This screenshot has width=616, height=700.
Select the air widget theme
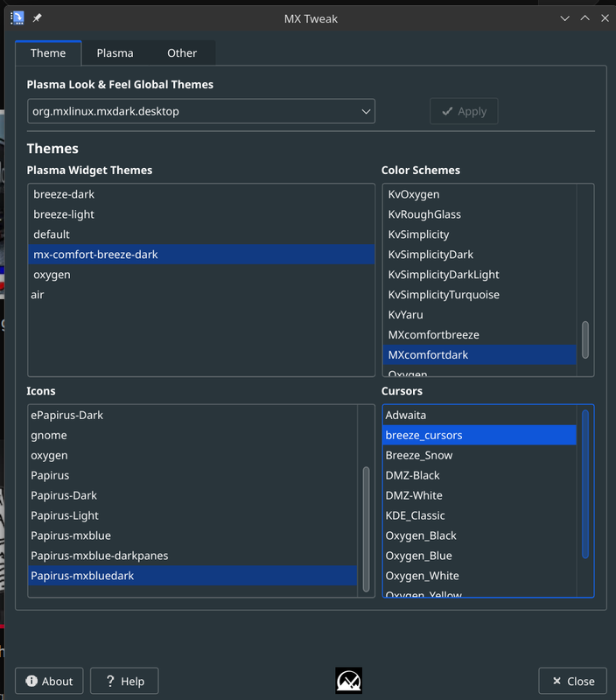pyautogui.click(x=201, y=295)
